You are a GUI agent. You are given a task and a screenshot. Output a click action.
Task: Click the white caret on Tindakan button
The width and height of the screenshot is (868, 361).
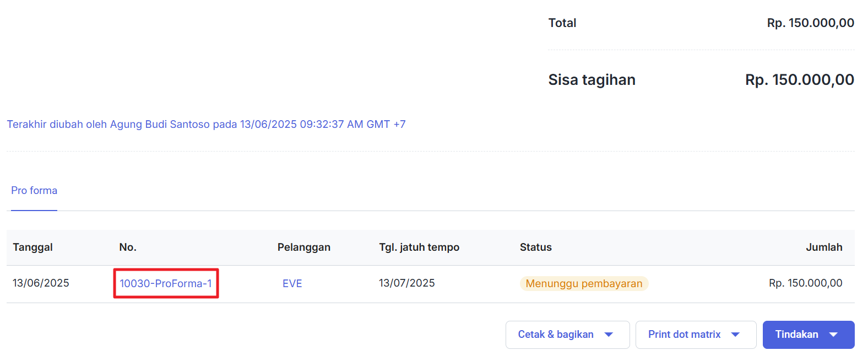pos(833,335)
